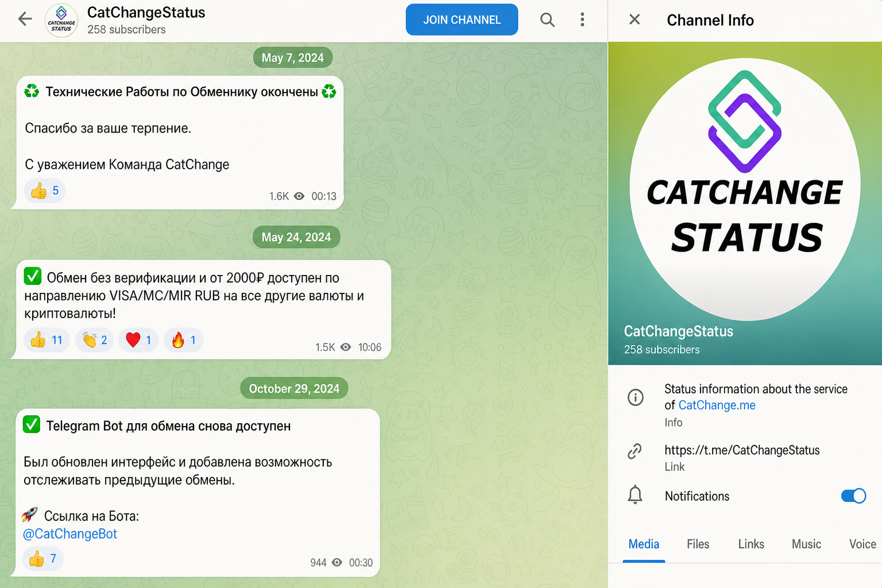Switch to the Links tab
The image size is (882, 588).
[x=751, y=544]
